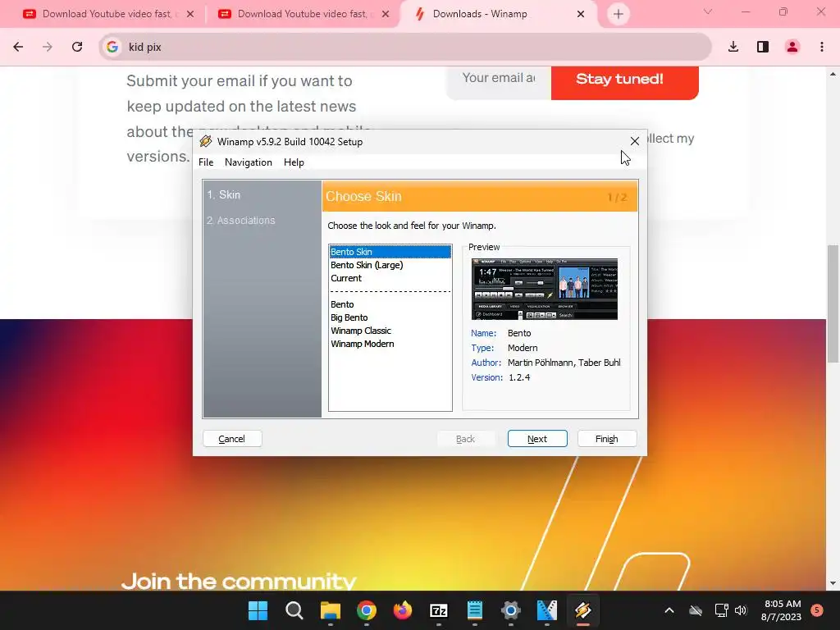Click the Winamp installer taskbar icon

(583, 610)
